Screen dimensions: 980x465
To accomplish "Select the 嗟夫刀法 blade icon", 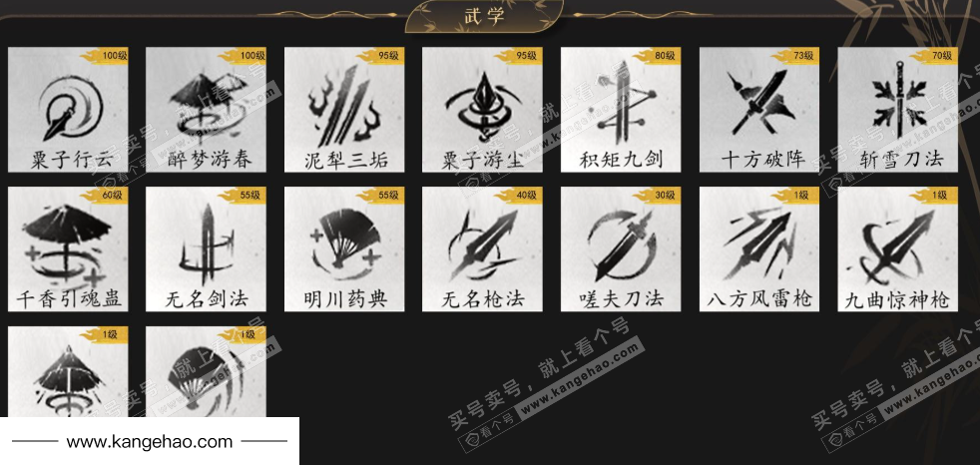I will pyautogui.click(x=622, y=248).
